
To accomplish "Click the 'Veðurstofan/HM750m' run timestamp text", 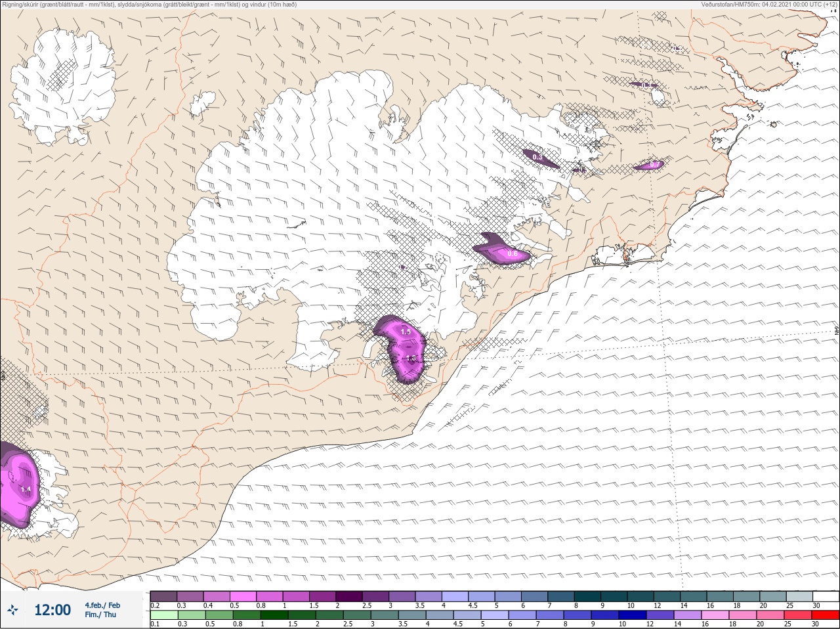I will [x=769, y=4].
